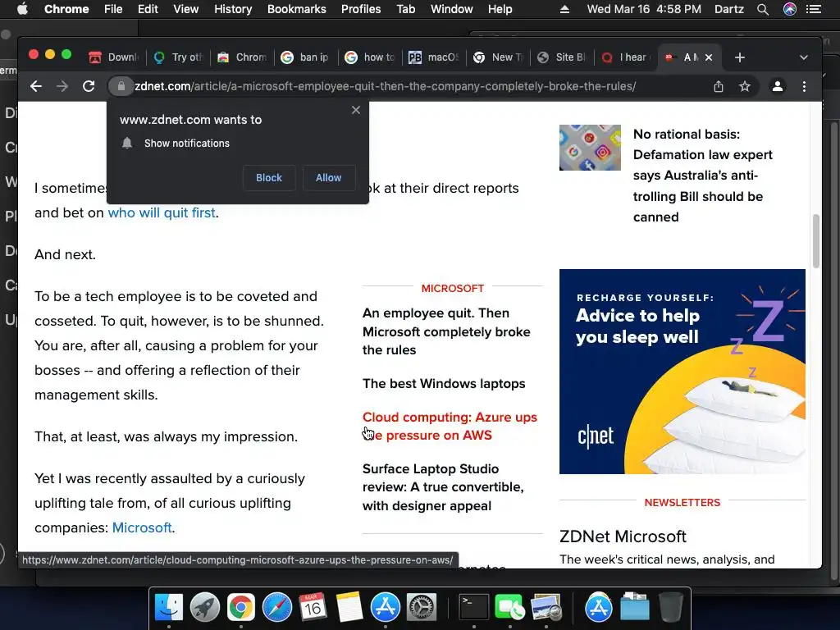Screen dimensions: 840x630
Task: Click the eject icon in menu bar
Action: (564, 9)
